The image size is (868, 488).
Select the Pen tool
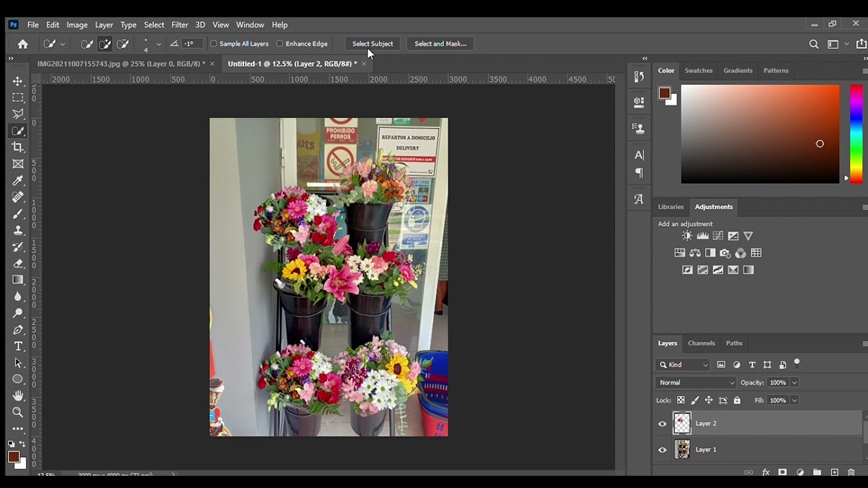(x=18, y=329)
